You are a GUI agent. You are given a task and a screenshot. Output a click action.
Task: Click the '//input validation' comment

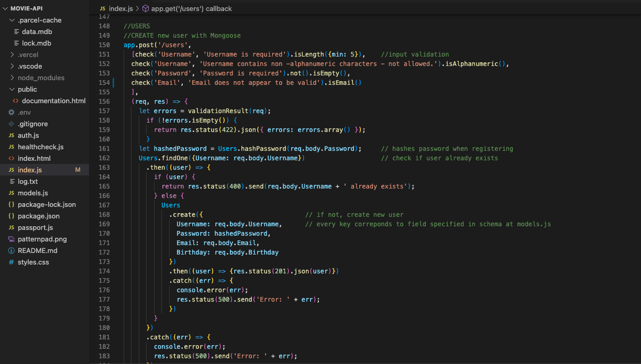(415, 54)
